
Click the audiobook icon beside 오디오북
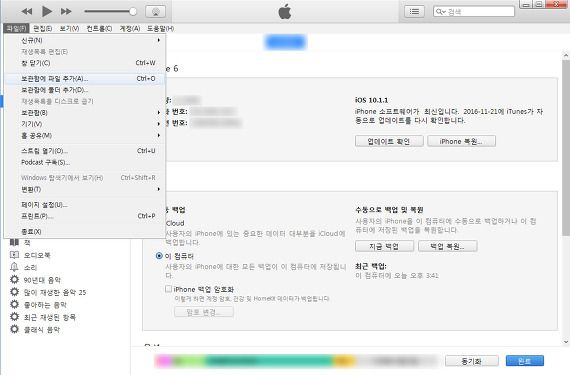pyautogui.click(x=14, y=255)
